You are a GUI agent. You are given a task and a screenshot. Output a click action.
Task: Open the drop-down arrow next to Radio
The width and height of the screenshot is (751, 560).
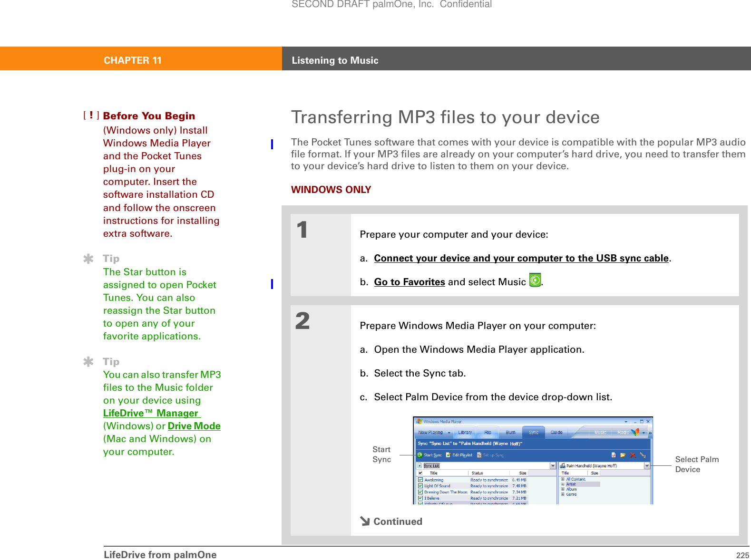644,433
